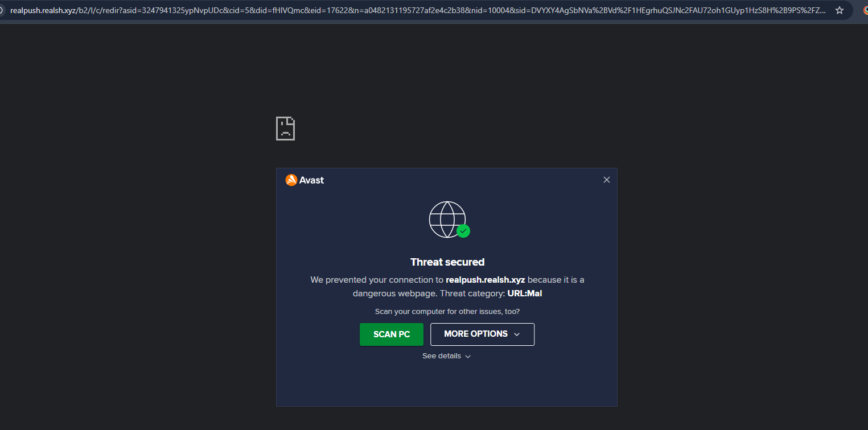Open site information icon left of URL
Screen dimensions: 868x430
click(x=2, y=10)
